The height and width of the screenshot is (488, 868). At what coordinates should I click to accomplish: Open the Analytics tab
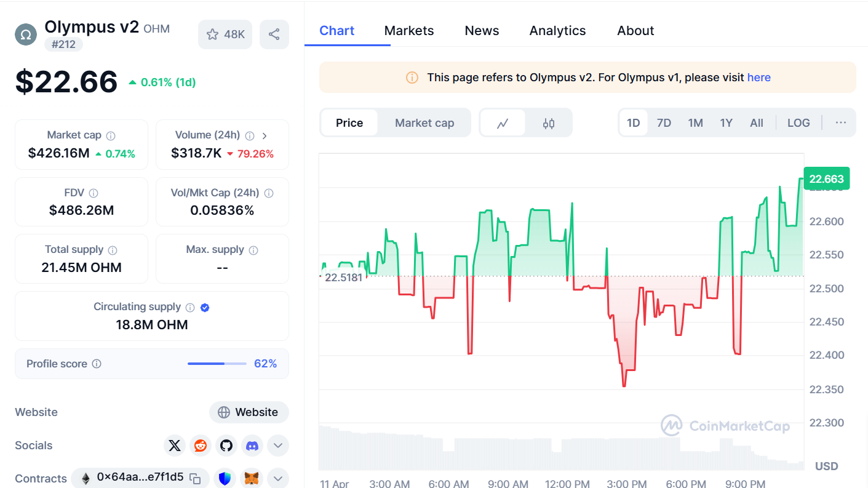point(557,30)
